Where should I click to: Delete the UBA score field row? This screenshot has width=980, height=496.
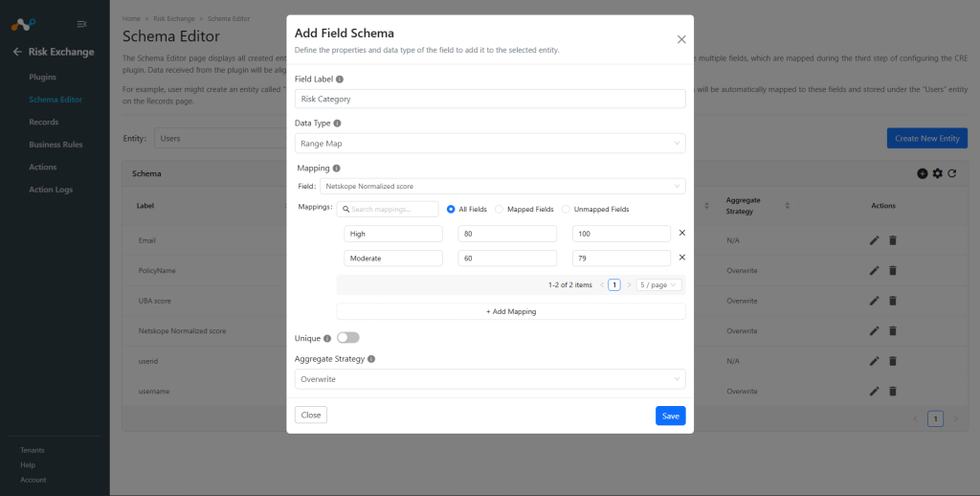click(x=893, y=301)
